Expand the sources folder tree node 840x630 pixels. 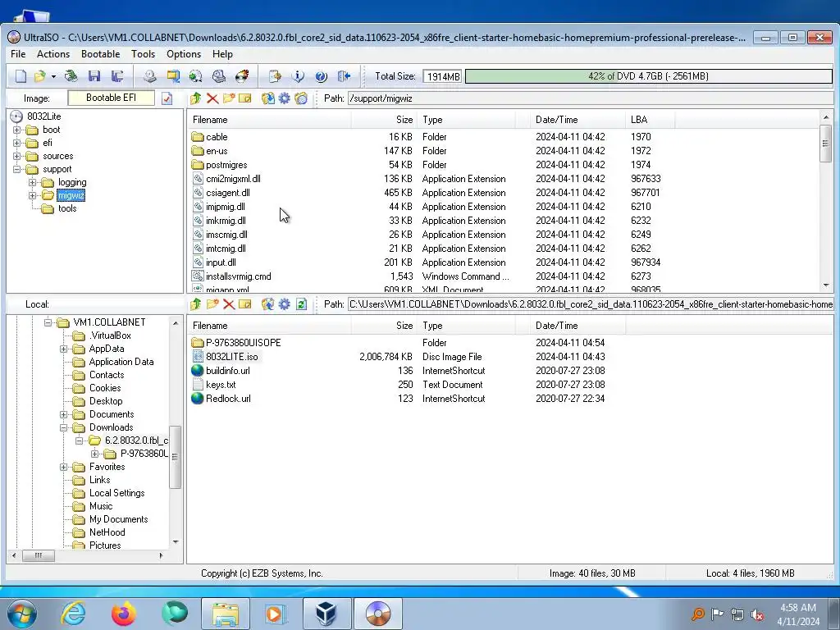(x=17, y=157)
